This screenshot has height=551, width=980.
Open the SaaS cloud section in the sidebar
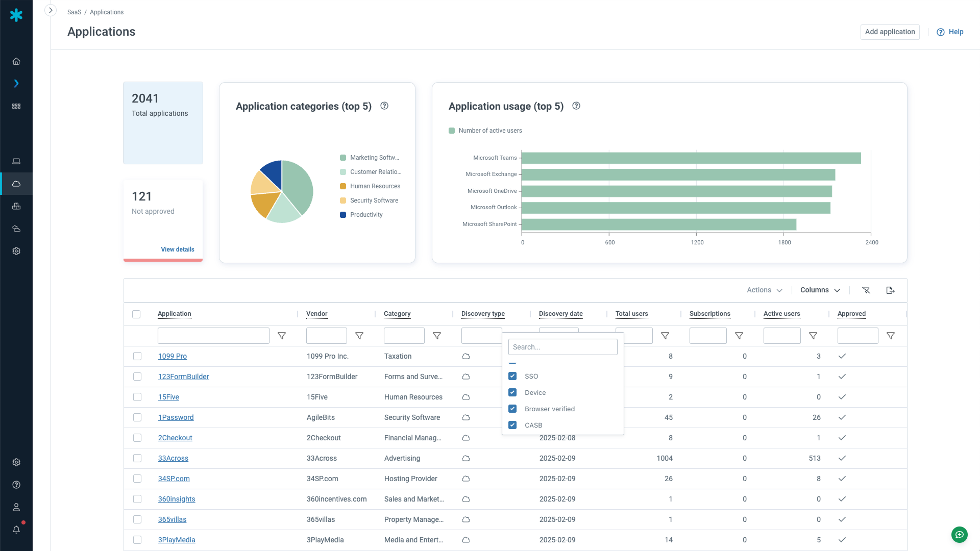[x=16, y=184]
